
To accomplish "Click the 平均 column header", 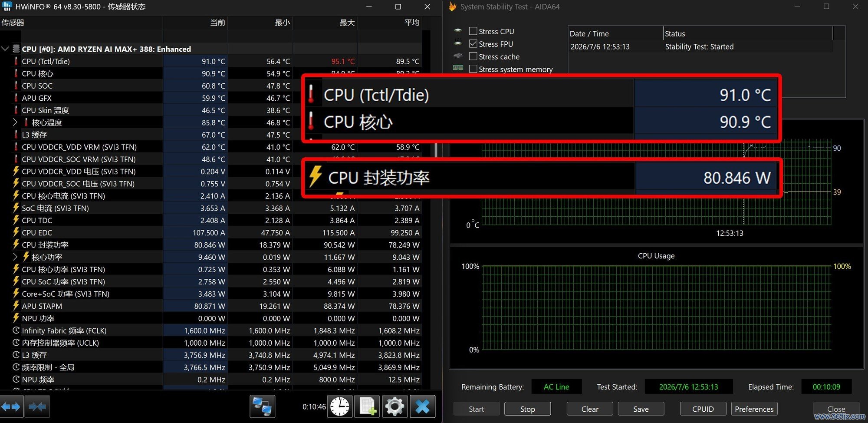I will (x=389, y=23).
